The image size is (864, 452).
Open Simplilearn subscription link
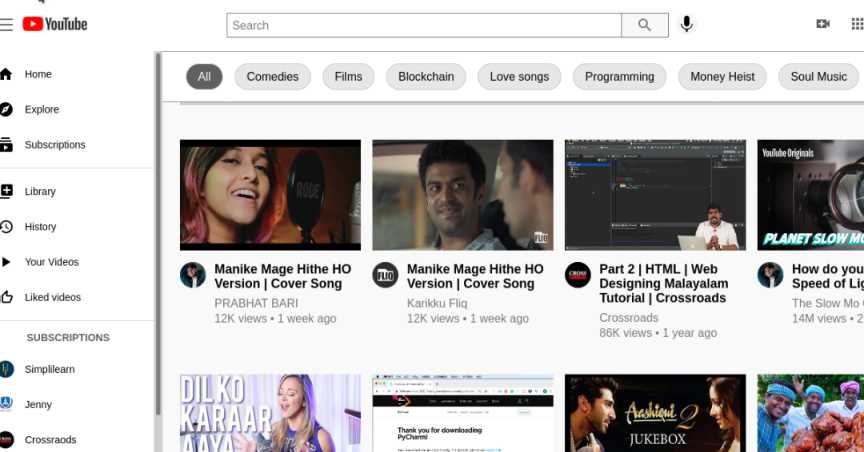[50, 369]
